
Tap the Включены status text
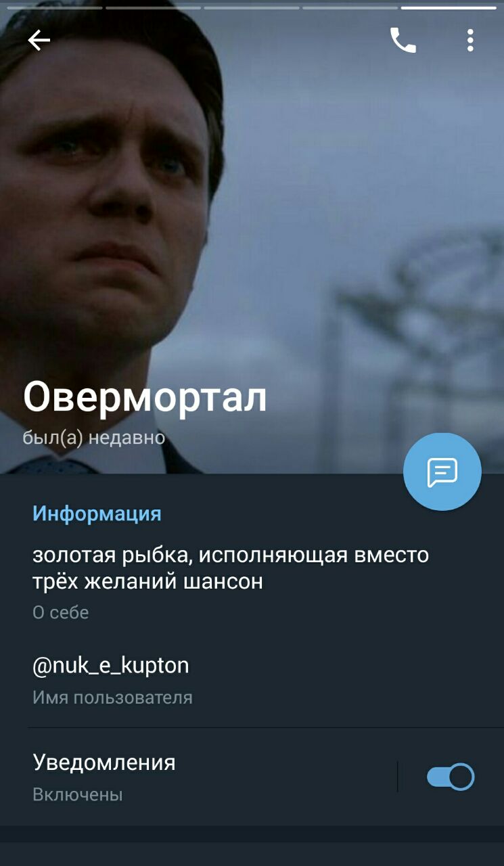(x=78, y=794)
